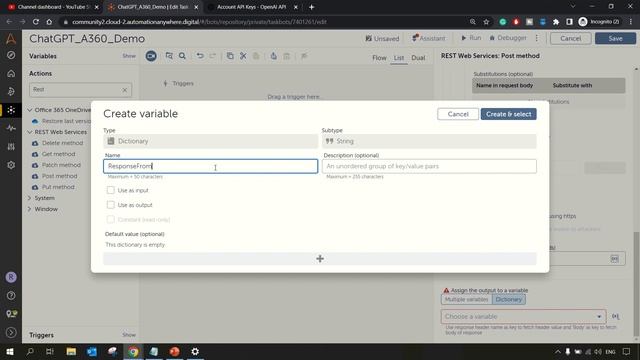This screenshot has width=640, height=360.
Task: Click Cancel in the editor header
Action: pos(570,38)
